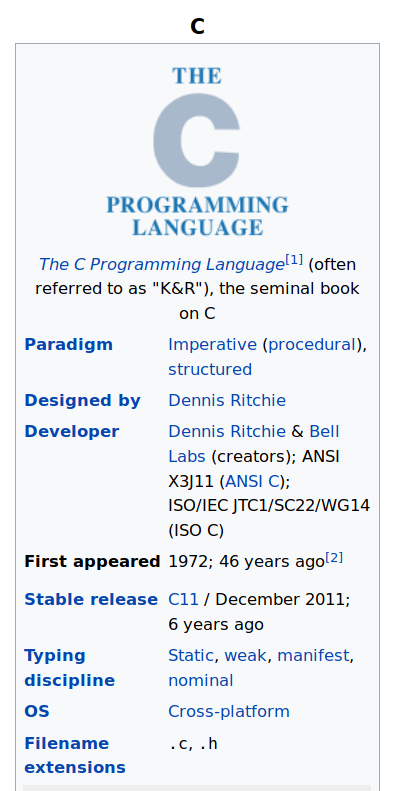This screenshot has height=791, width=397.
Task: Click the 'First appeared' label text
Action: click(92, 561)
